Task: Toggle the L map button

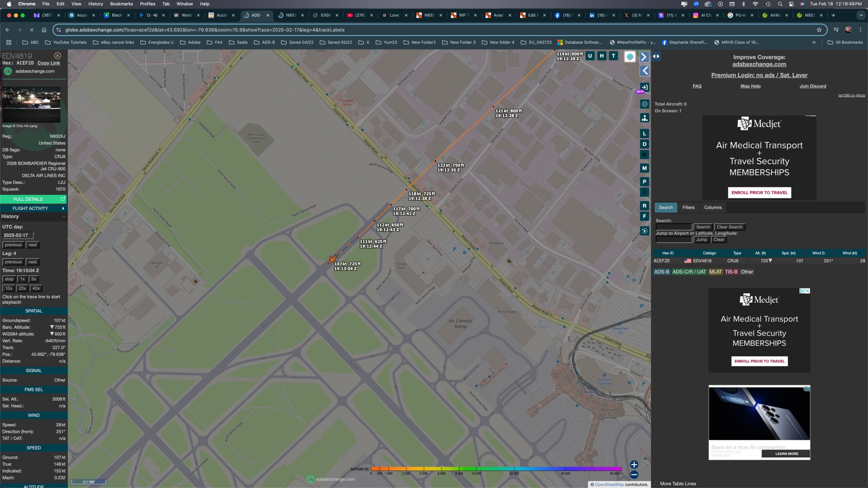Action: pos(645,134)
